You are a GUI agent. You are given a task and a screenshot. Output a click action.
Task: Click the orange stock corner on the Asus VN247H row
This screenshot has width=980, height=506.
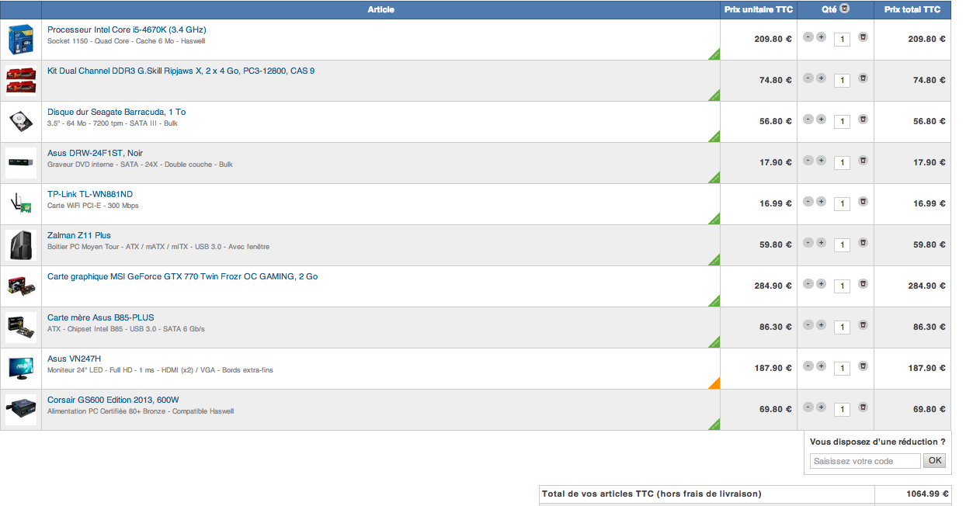[715, 383]
